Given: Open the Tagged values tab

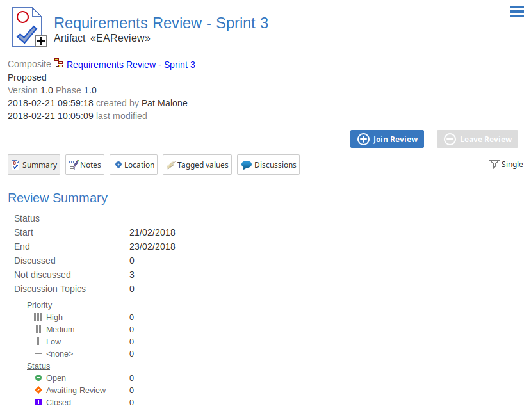Looking at the screenshot, I should pyautogui.click(x=197, y=165).
